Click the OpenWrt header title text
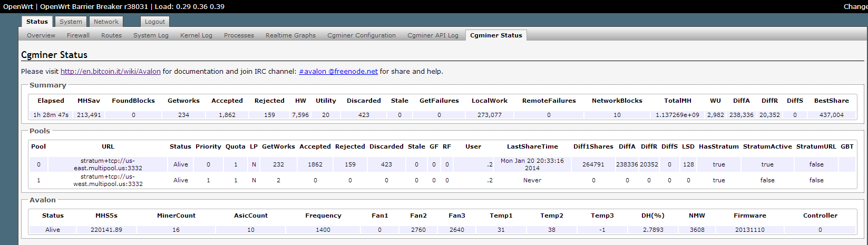Image resolution: width=868 pixels, height=245 pixels. tap(18, 6)
